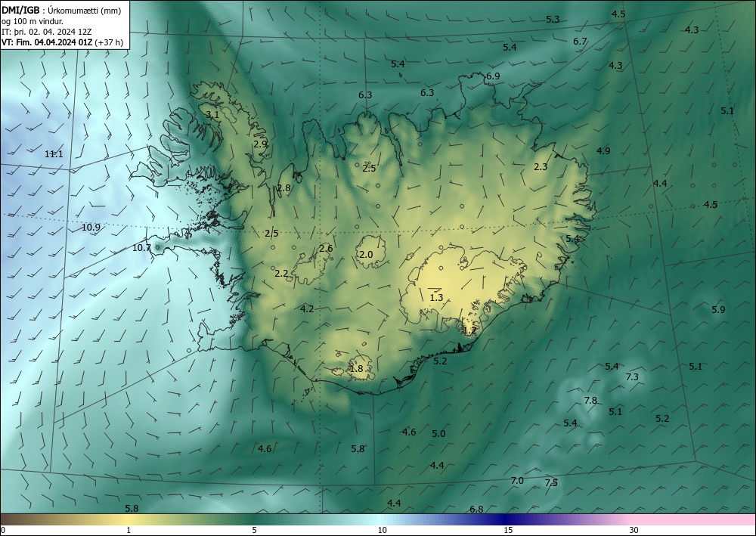Click the 10.9 value on the map

click(x=91, y=227)
